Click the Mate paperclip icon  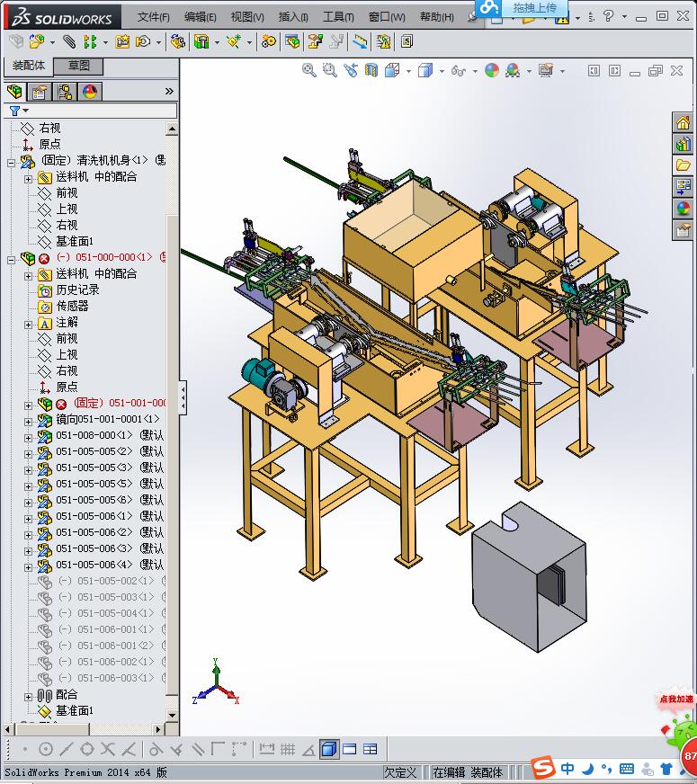69,41
